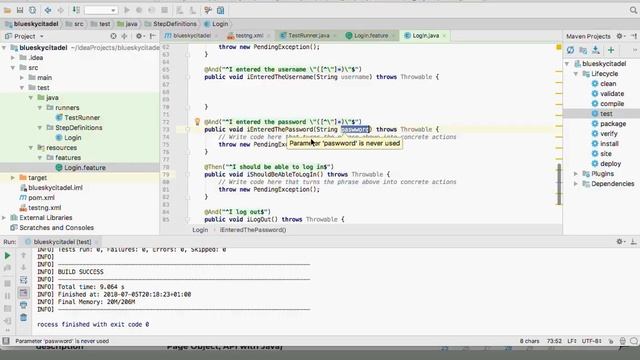Click the scroll-from-source target icon

point(113,36)
